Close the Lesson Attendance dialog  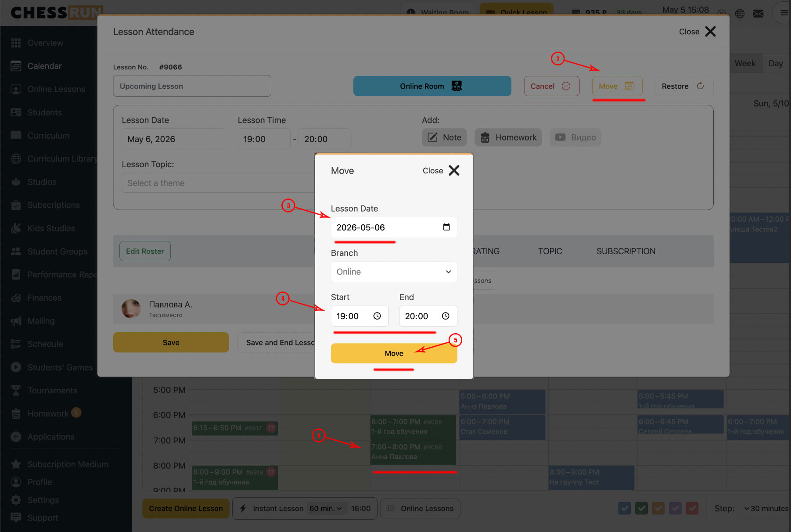(x=698, y=32)
